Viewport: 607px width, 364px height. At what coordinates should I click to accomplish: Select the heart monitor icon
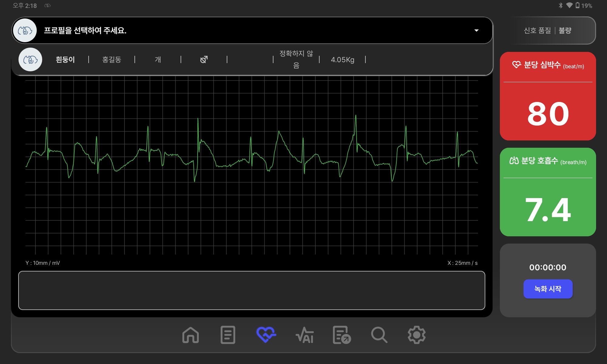click(266, 335)
